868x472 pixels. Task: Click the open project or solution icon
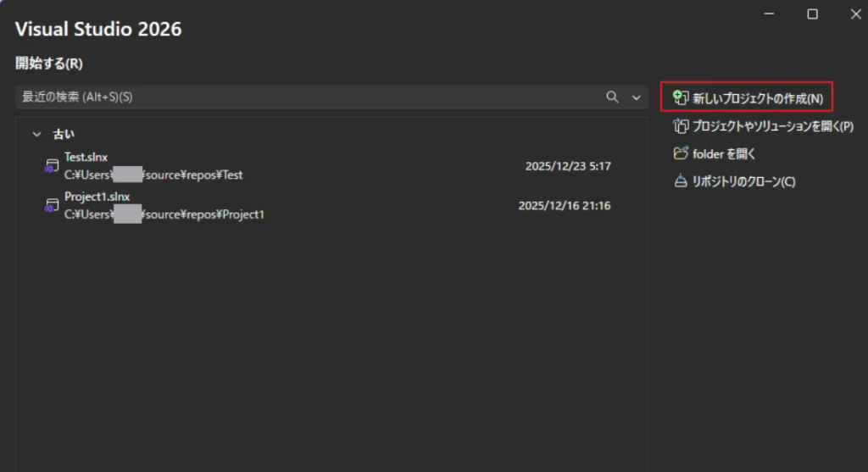click(681, 125)
